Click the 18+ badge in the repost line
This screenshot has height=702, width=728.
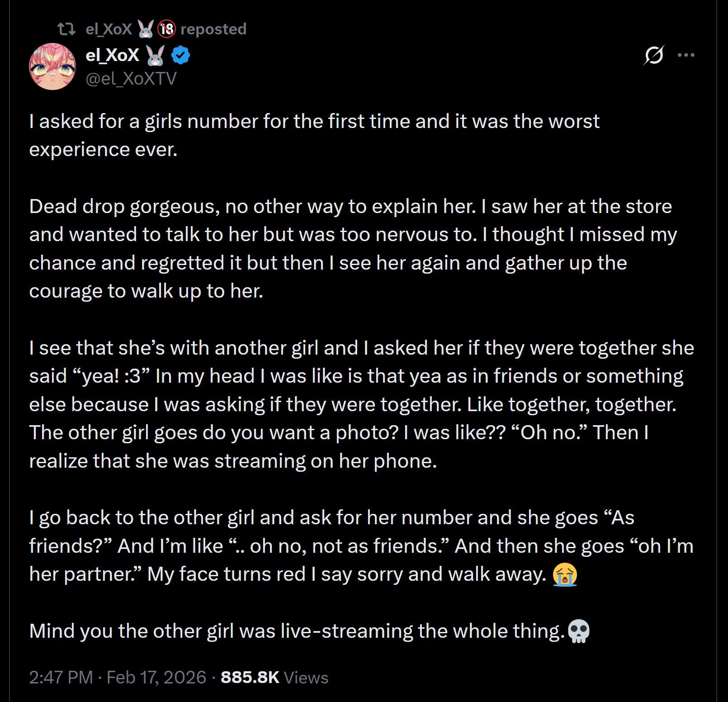pos(166,29)
